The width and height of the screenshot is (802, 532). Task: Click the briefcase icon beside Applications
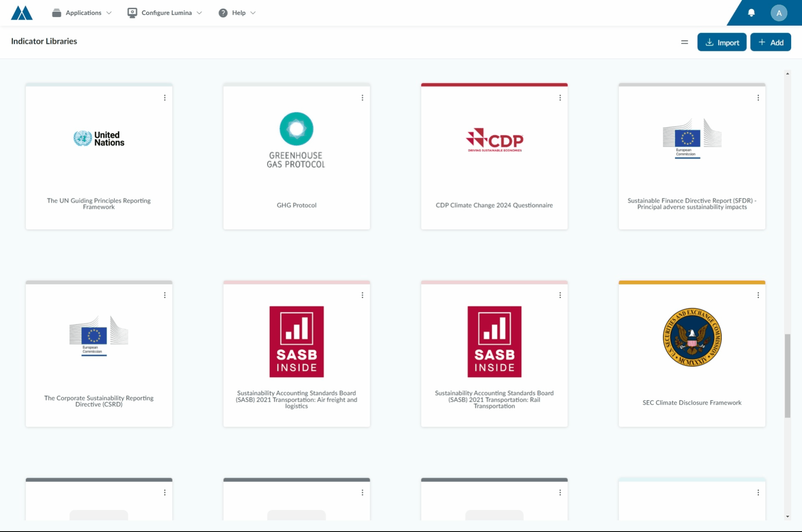tap(56, 13)
